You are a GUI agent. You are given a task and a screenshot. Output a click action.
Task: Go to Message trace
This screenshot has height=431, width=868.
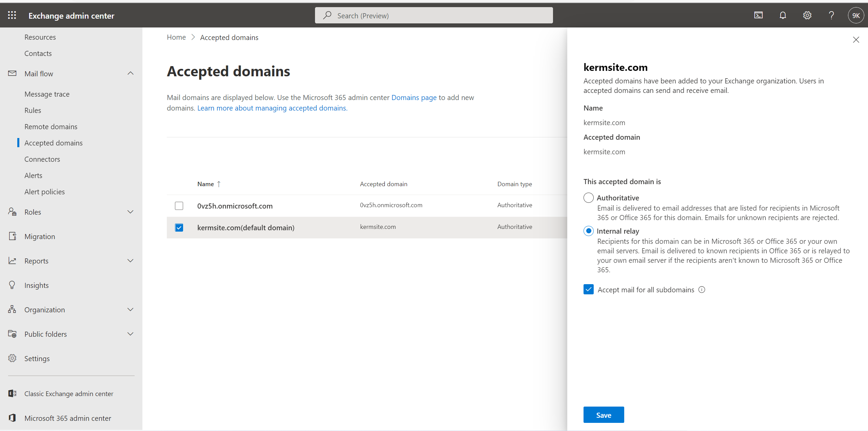47,94
